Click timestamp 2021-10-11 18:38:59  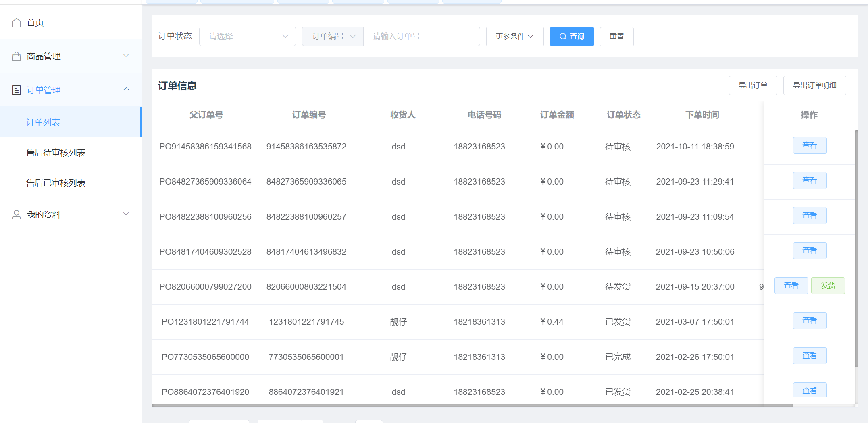[x=695, y=147]
